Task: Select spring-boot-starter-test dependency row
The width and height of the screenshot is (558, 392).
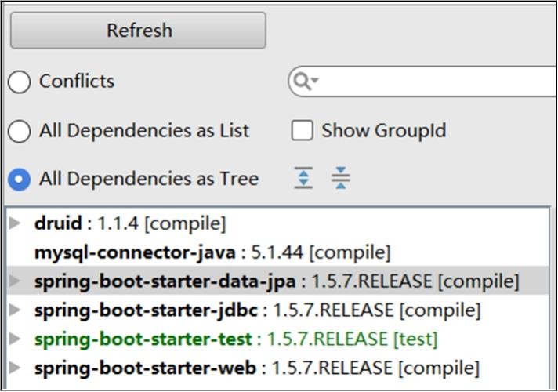Action: point(235,339)
